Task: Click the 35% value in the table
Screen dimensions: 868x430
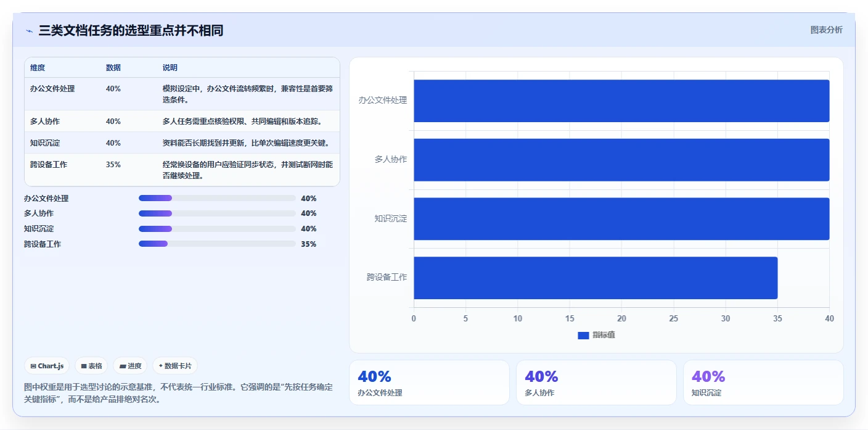Action: point(113,165)
